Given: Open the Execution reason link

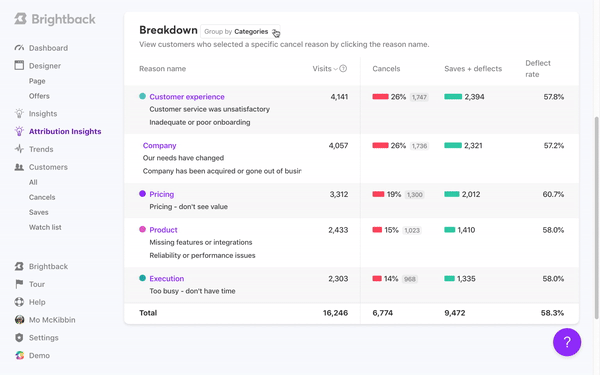Looking at the screenshot, I should tap(166, 278).
